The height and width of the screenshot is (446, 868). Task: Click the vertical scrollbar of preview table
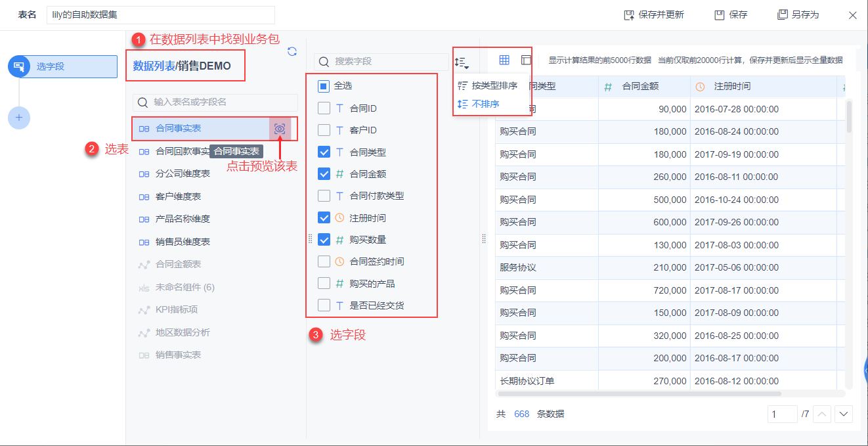849,116
